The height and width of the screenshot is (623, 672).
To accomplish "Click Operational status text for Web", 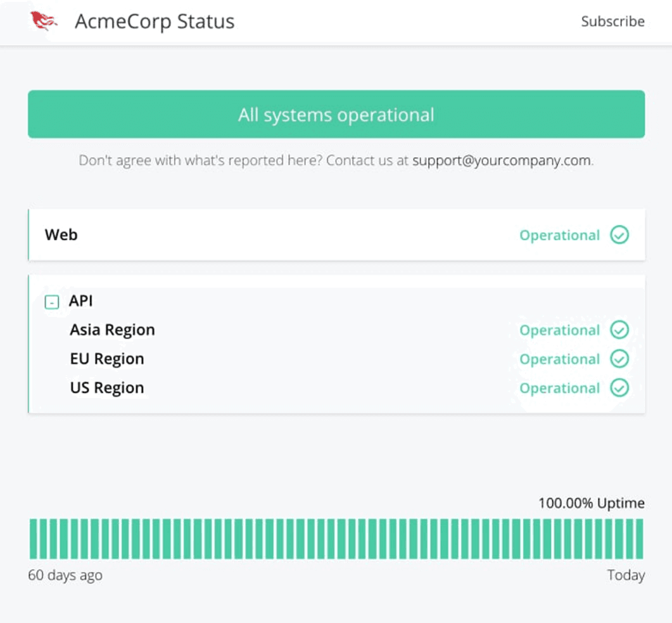I will 559,236.
